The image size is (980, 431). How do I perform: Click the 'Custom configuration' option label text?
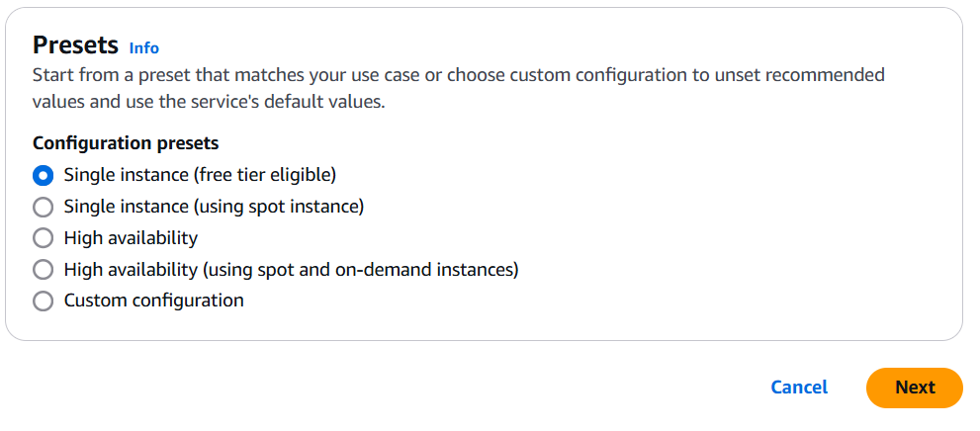[x=153, y=300]
